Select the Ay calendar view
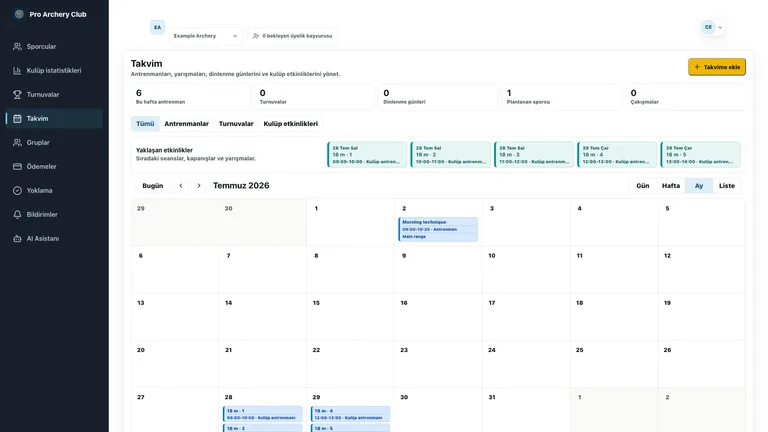The width and height of the screenshot is (768, 432). coord(699,186)
